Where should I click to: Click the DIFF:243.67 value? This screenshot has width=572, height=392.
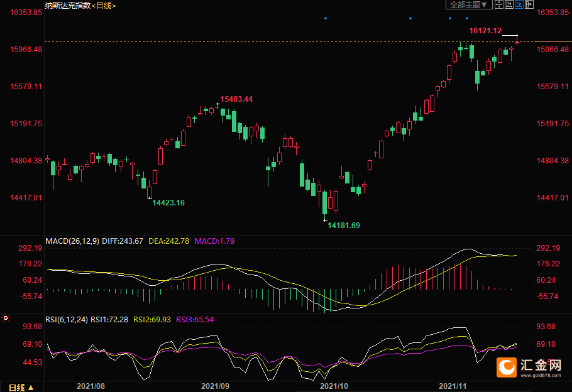click(x=123, y=241)
